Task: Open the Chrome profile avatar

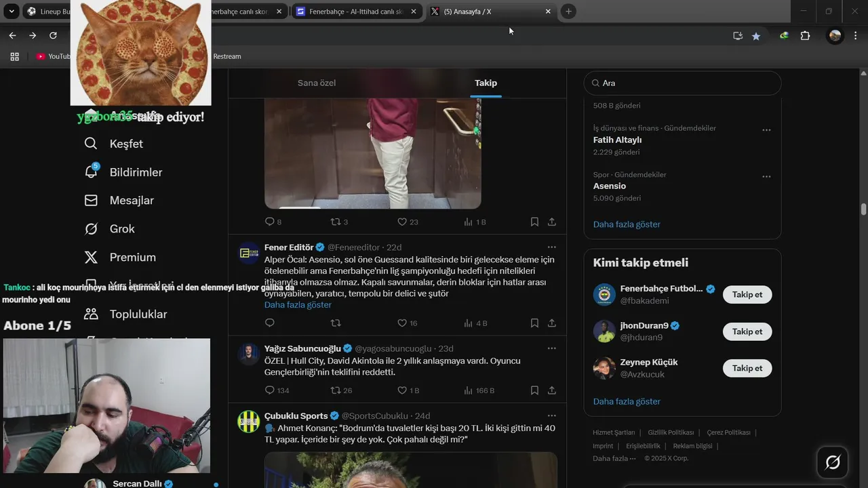Action: click(x=835, y=36)
